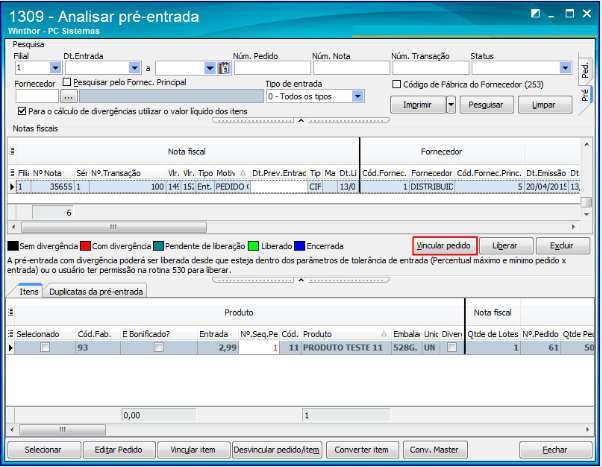Click the Liberar button
Image resolution: width=602 pixels, height=467 pixels.
click(x=505, y=246)
